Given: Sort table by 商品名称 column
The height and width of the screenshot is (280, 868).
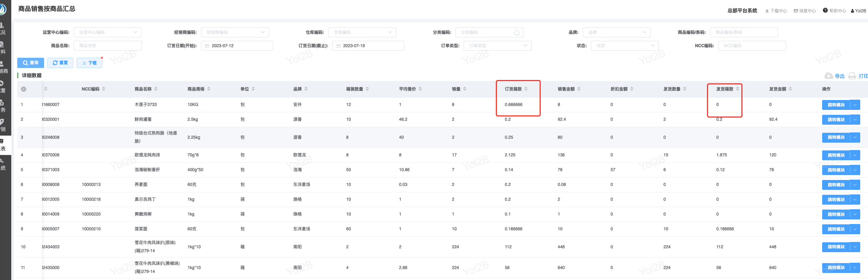Looking at the screenshot, I should point(156,89).
